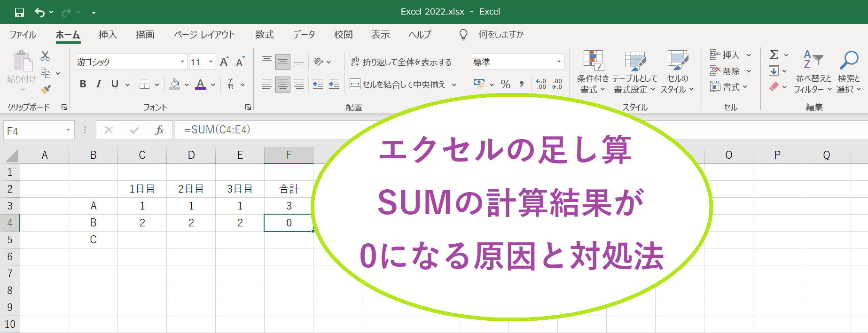868x333 pixels.
Task: Delete cells with 削除 button
Action: click(x=725, y=71)
